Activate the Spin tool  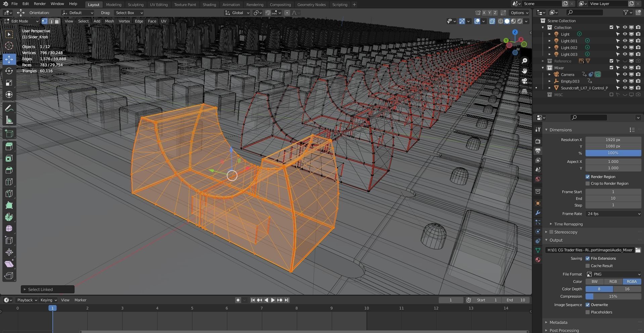coord(9,217)
